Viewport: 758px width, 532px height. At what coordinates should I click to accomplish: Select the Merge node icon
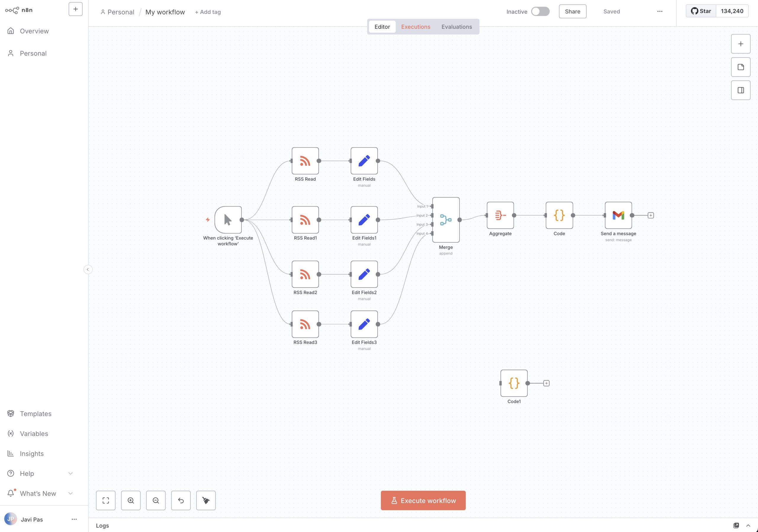coord(445,219)
